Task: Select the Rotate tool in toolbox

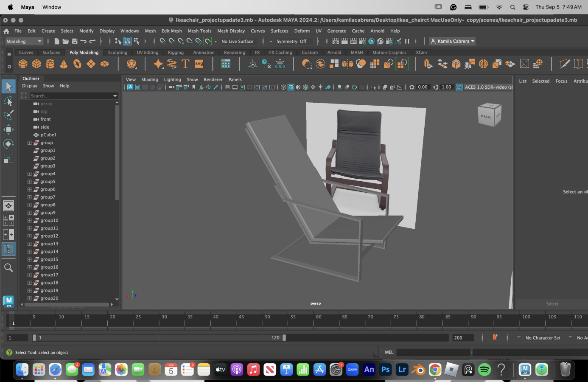Action: [x=8, y=144]
